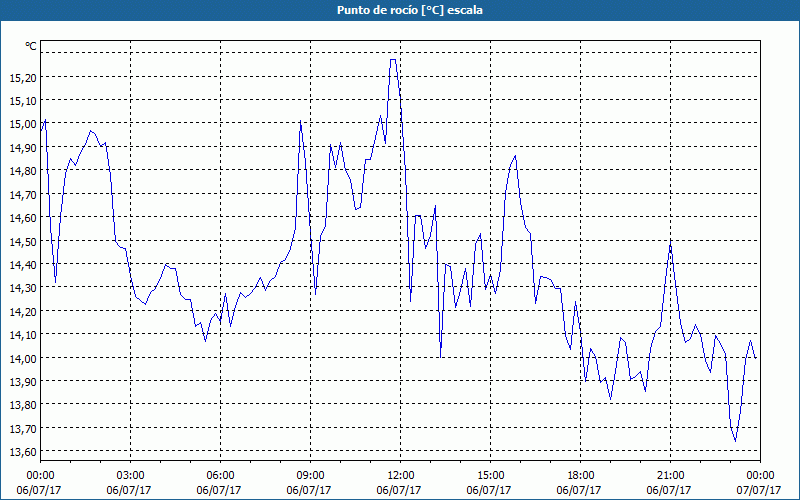Select the 18:00 time label
Image resolution: width=800 pixels, height=500 pixels.
[580, 476]
